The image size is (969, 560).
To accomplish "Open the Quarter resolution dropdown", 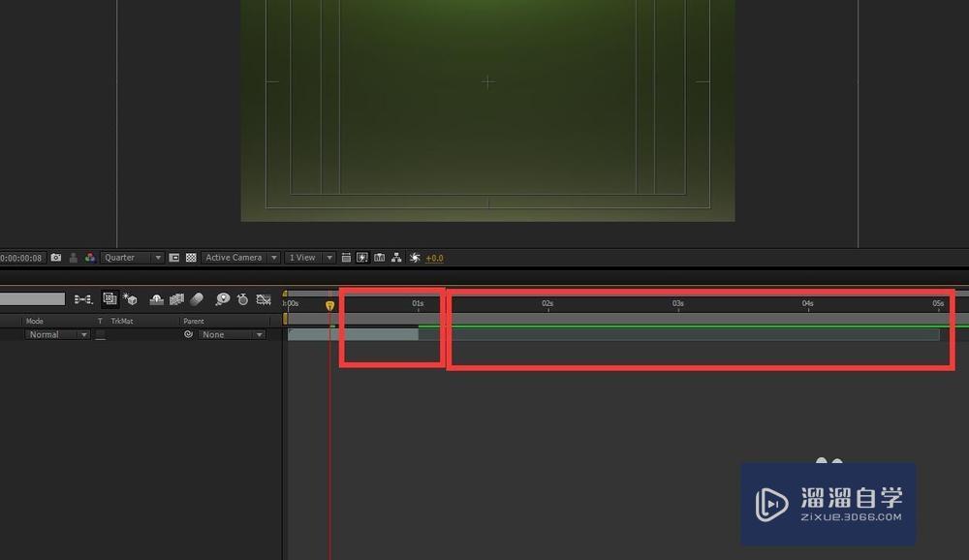I will point(132,258).
